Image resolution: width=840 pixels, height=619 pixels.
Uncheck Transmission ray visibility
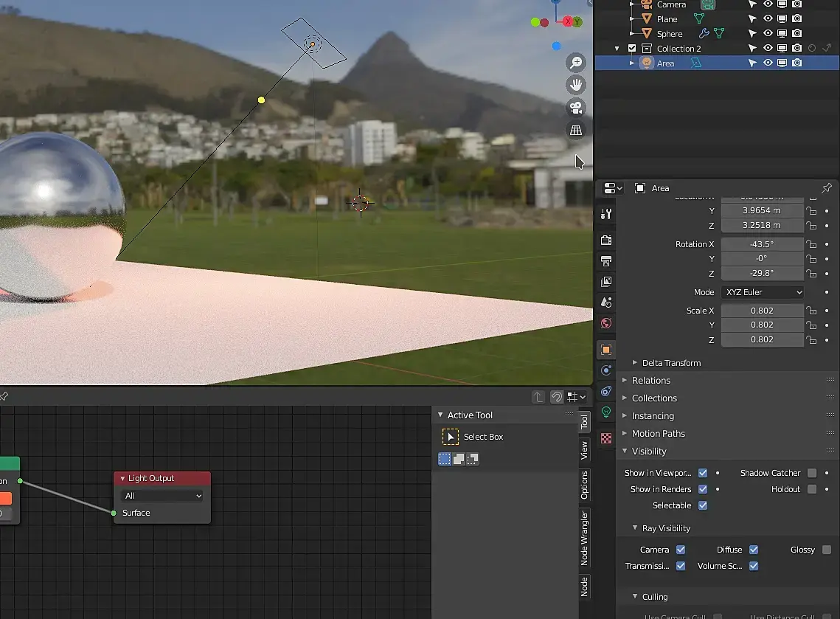[681, 566]
